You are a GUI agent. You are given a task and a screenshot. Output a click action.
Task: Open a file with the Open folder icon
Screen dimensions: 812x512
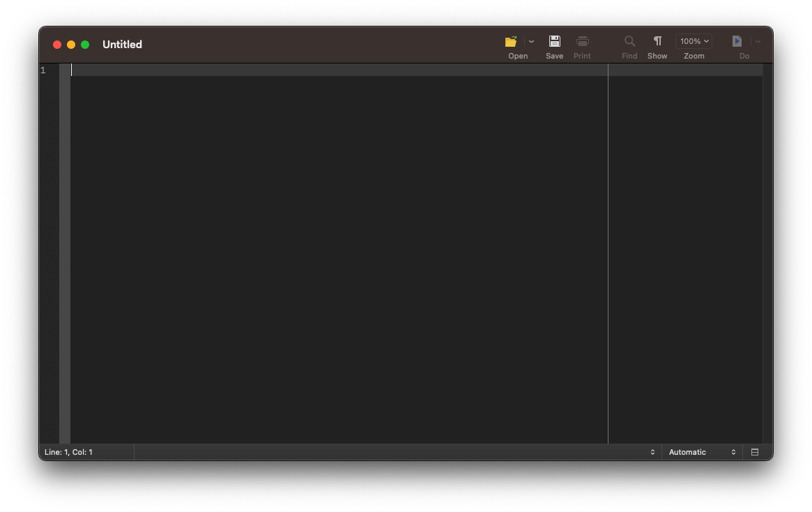click(511, 41)
